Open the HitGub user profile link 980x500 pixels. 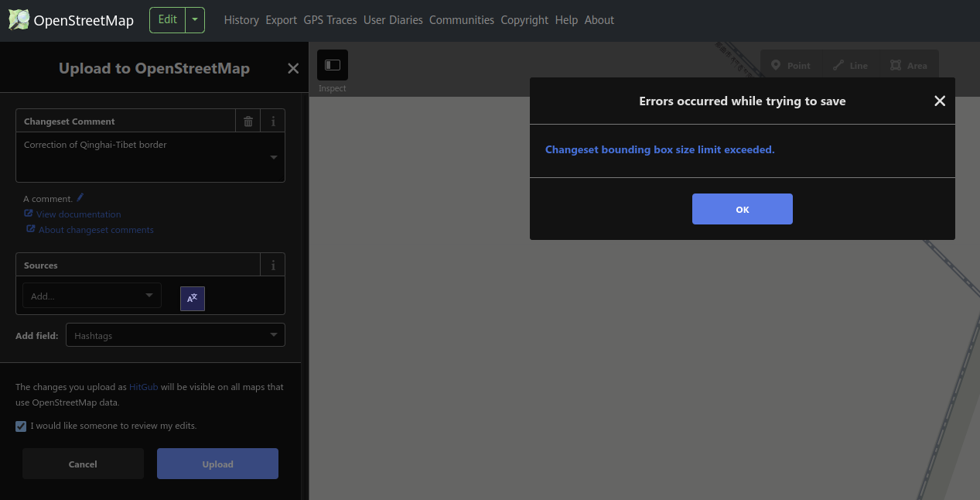[x=143, y=387]
